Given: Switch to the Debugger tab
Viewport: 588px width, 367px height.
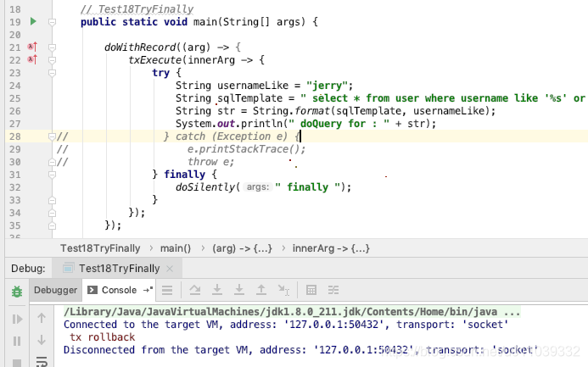Looking at the screenshot, I should [x=55, y=290].
